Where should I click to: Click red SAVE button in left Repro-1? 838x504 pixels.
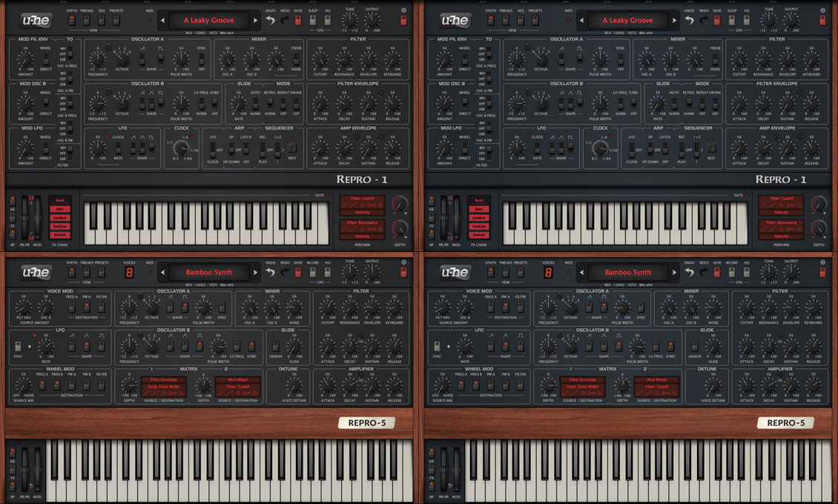coord(298,20)
